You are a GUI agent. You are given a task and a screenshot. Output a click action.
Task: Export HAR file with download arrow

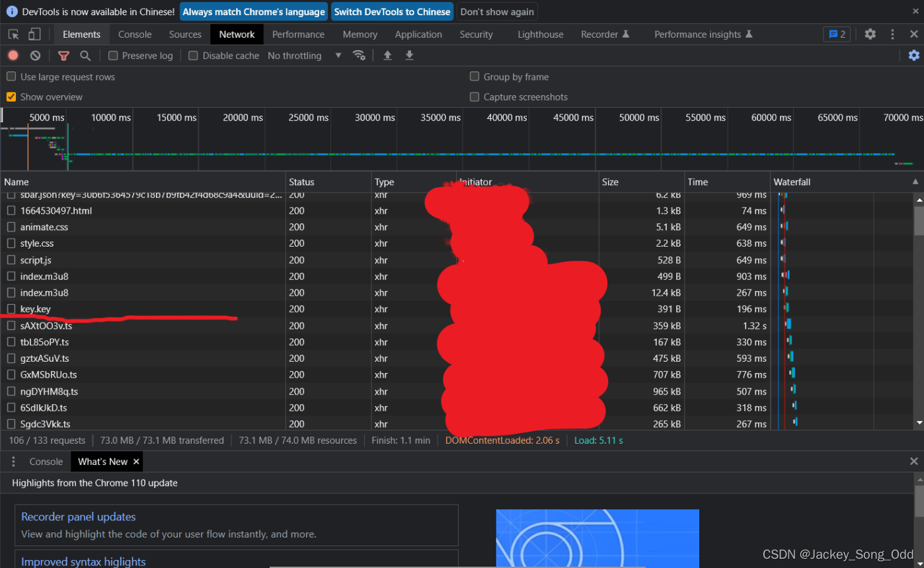tap(409, 56)
